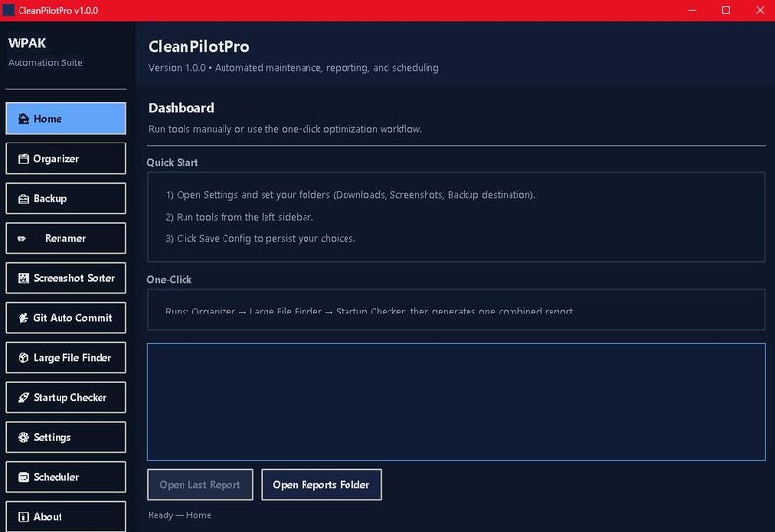Switch to the Organizer tool label

[56, 159]
